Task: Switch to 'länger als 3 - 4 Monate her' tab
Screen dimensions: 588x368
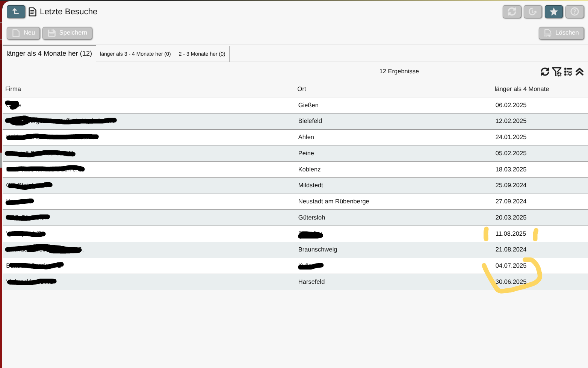Action: pos(135,54)
